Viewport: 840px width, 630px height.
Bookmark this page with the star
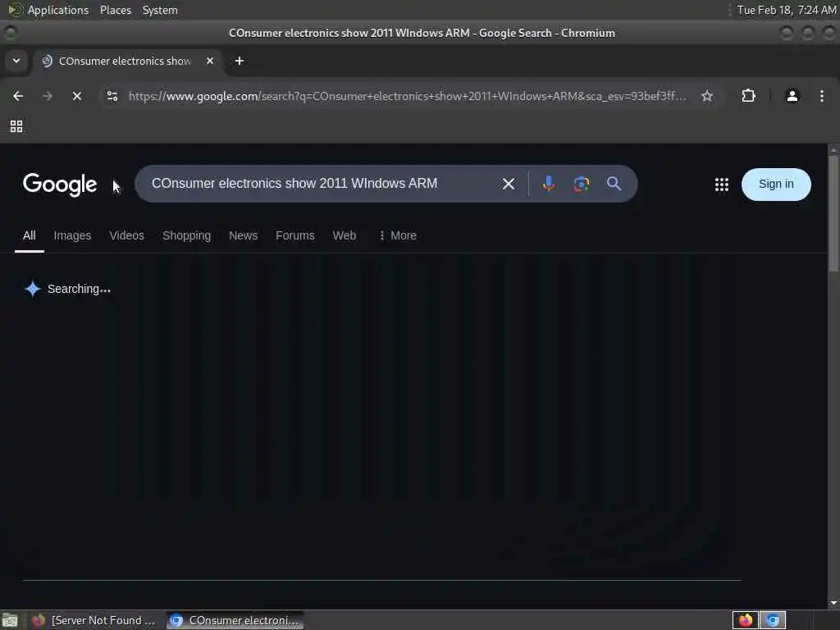pyautogui.click(x=706, y=96)
